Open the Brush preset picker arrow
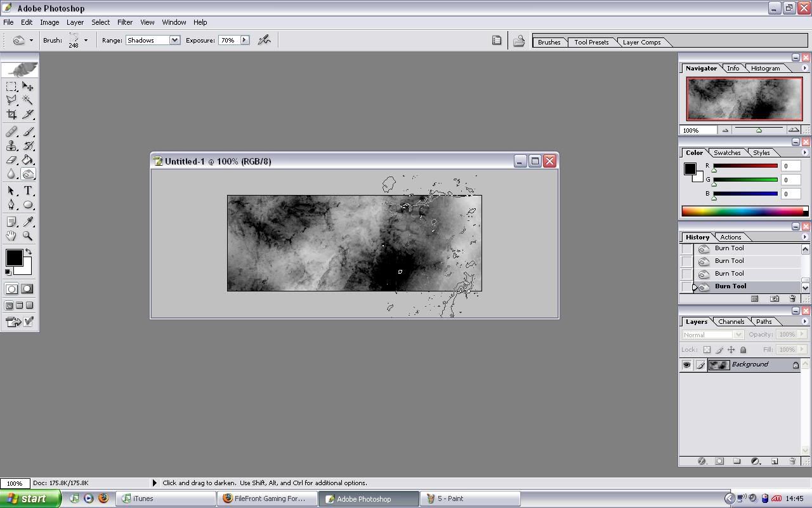Viewport: 812px width, 508px height. coord(86,40)
